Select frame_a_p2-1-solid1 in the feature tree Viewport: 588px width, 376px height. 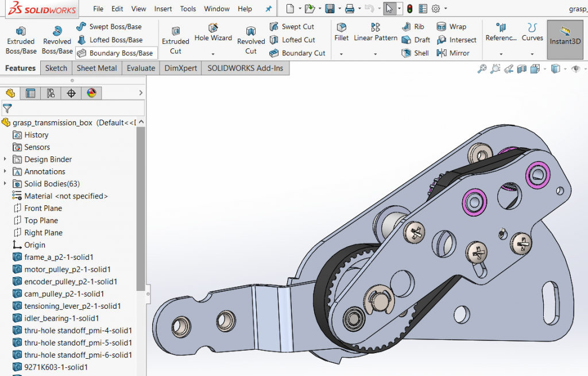(x=59, y=257)
